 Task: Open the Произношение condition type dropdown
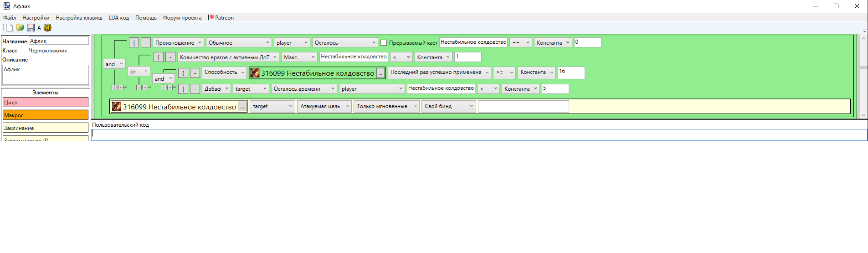[178, 42]
